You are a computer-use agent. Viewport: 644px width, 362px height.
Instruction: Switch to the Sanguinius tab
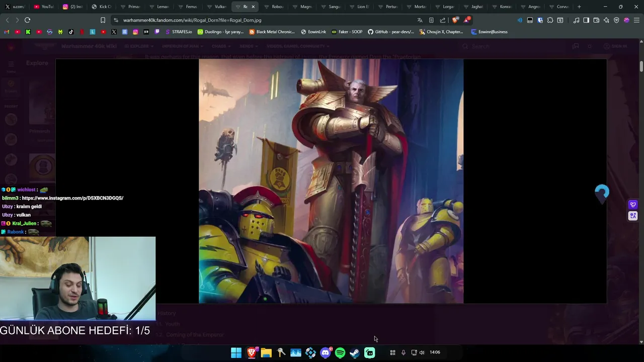[331, 7]
